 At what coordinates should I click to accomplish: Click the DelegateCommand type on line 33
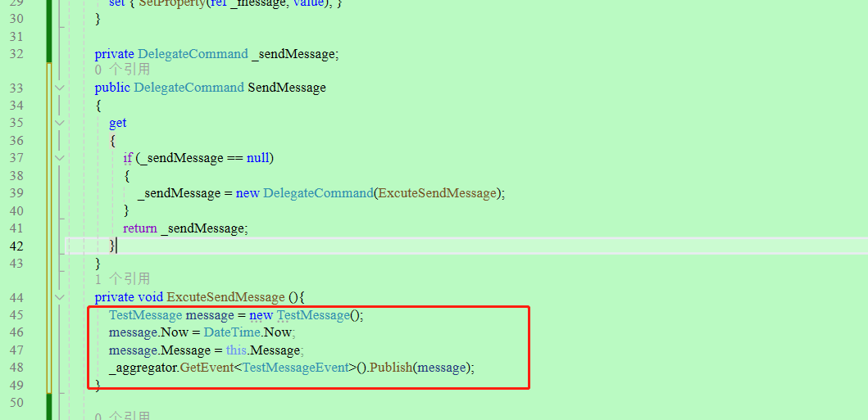[x=189, y=88]
